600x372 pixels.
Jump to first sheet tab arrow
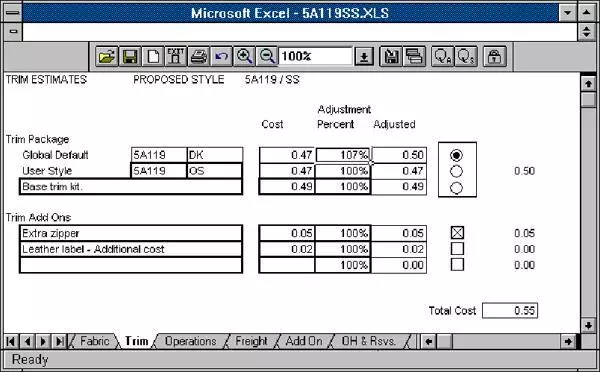(11, 341)
